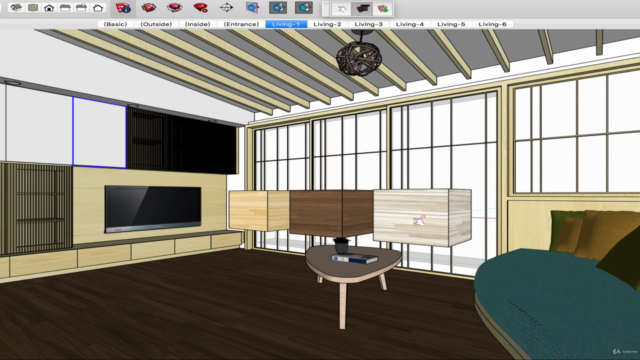Switch to the Front view house icon
640x360 pixels.
point(49,7)
